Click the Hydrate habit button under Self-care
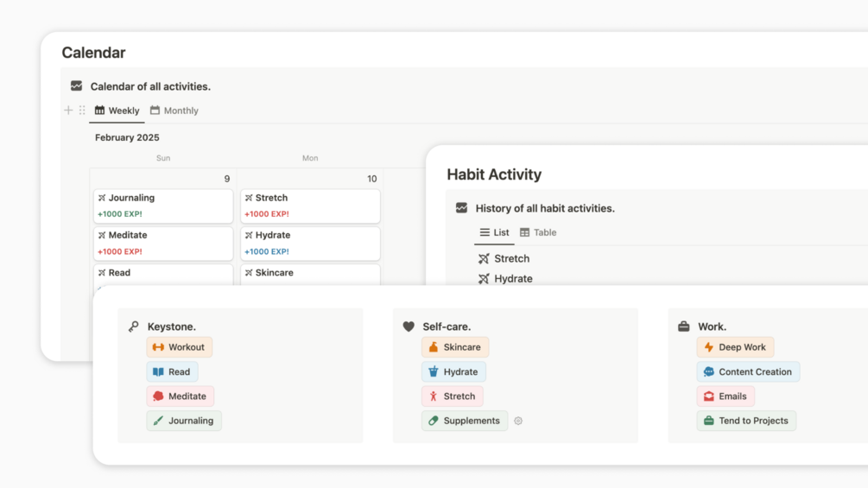Image resolution: width=868 pixels, height=488 pixels. pos(453,371)
